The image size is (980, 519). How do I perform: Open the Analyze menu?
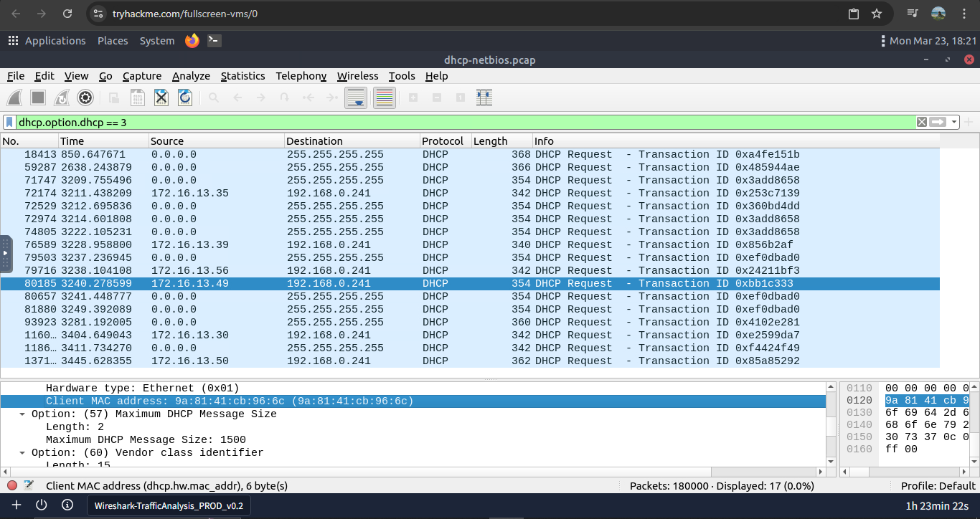tap(192, 76)
